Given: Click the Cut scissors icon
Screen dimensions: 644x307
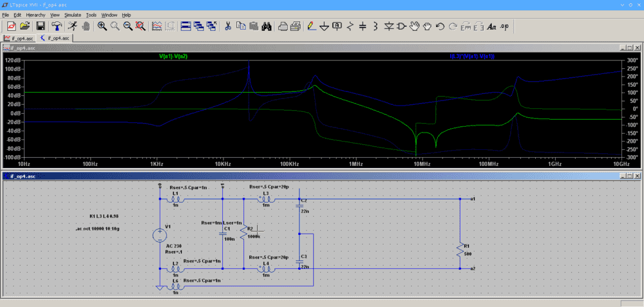Looking at the screenshot, I should tap(227, 26).
